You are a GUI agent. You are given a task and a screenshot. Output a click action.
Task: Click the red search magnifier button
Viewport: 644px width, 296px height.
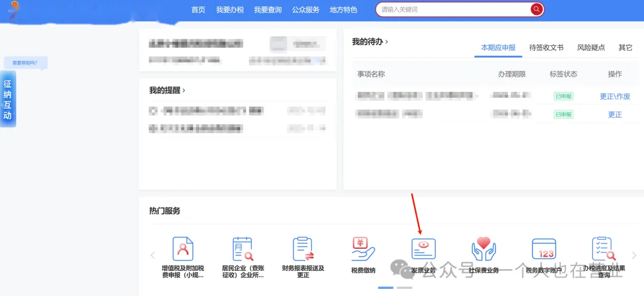(x=537, y=10)
